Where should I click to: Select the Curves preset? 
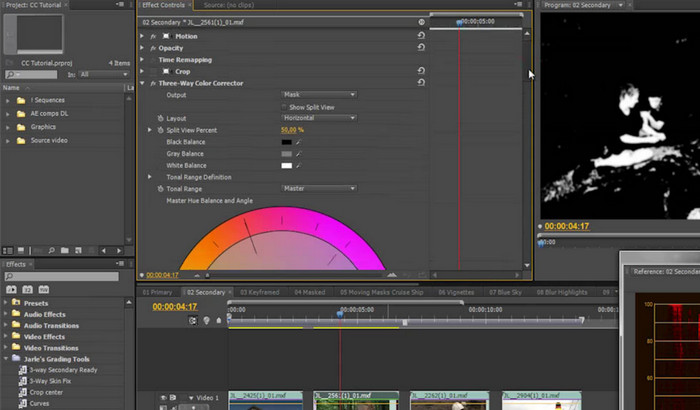point(39,403)
